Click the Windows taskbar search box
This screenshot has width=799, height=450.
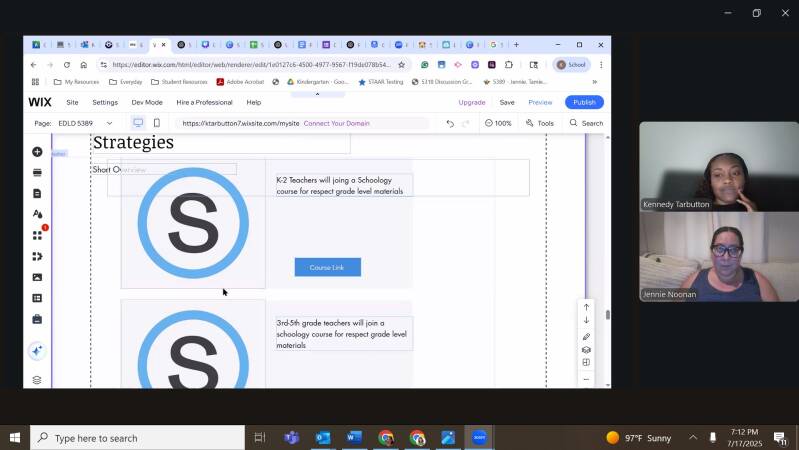coord(138,438)
